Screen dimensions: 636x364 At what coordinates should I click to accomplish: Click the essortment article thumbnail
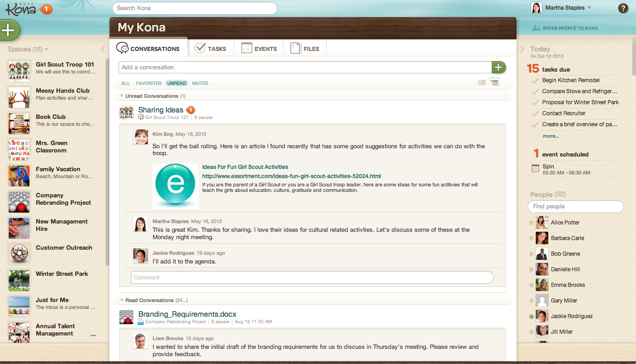(176, 186)
